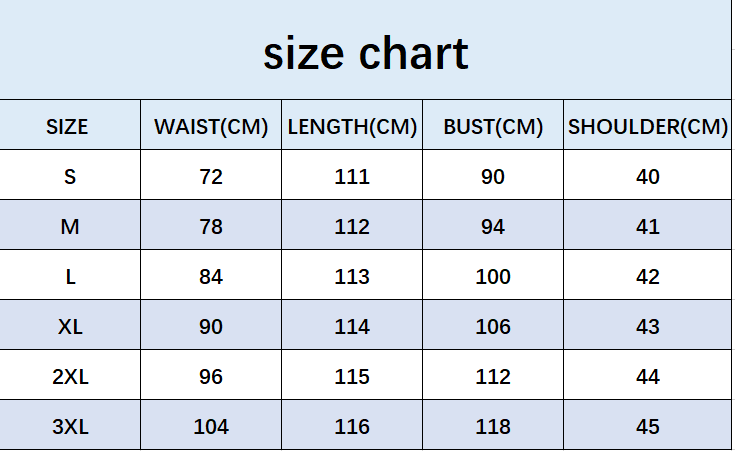Select the XL size row label
The width and height of the screenshot is (735, 451).
70,327
